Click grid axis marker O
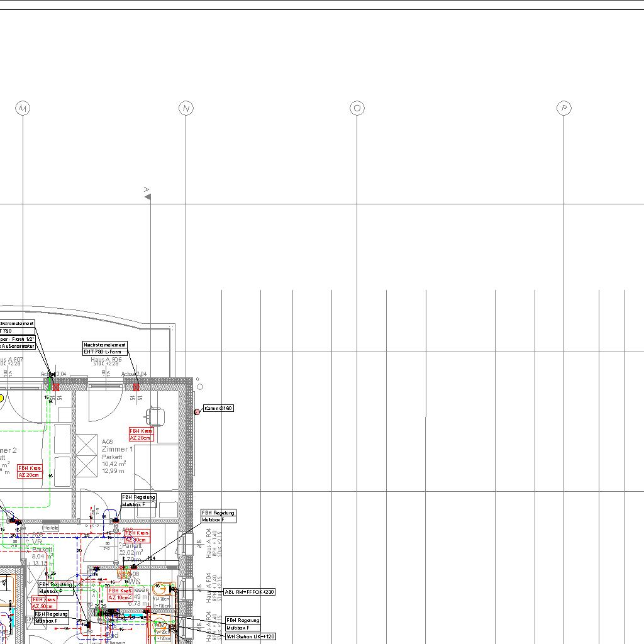The height and width of the screenshot is (644, 644). (x=357, y=108)
